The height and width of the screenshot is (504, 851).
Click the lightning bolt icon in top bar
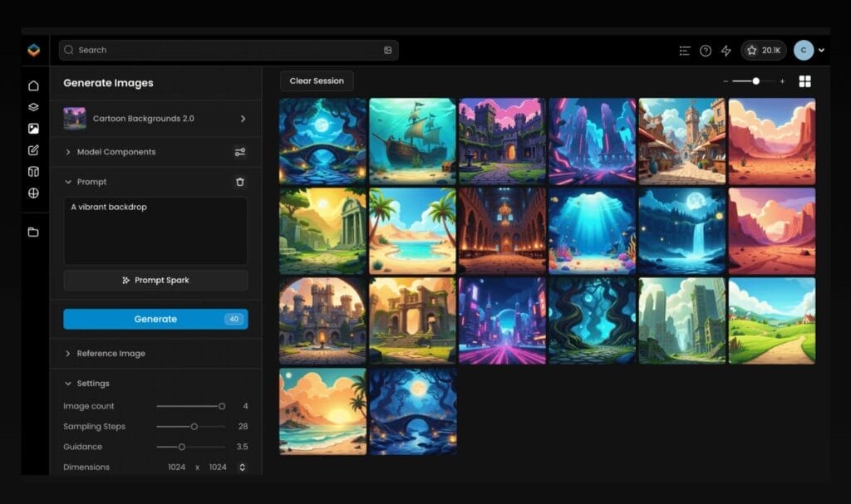coord(726,51)
